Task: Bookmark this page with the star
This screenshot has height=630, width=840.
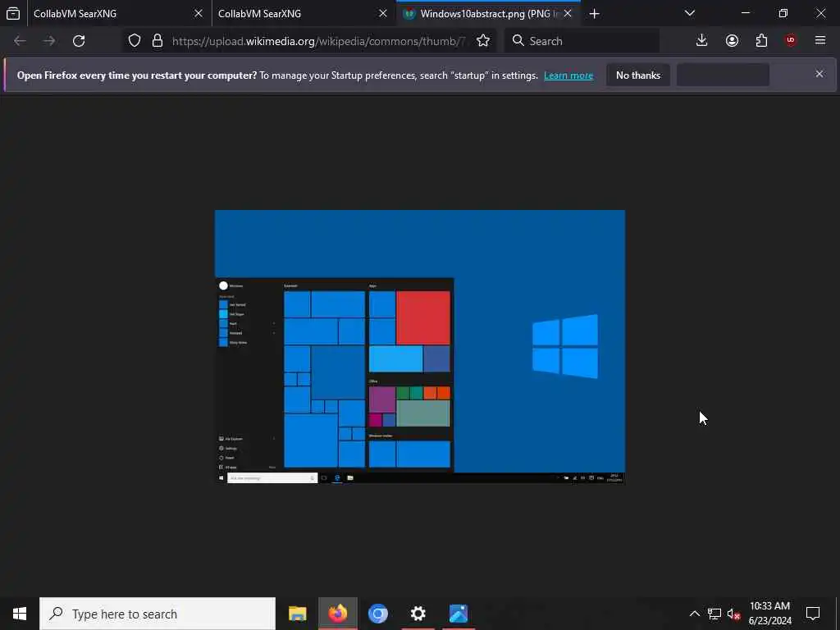Action: [483, 41]
